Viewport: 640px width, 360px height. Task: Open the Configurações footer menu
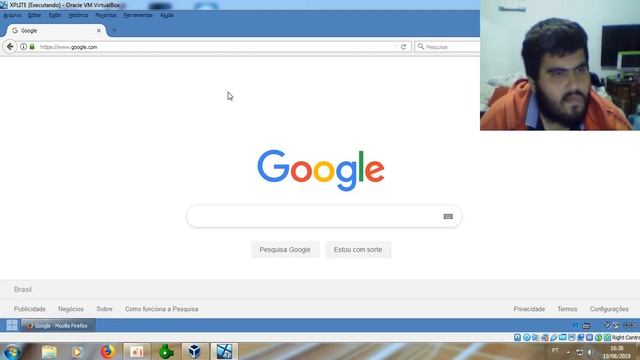[x=609, y=309]
